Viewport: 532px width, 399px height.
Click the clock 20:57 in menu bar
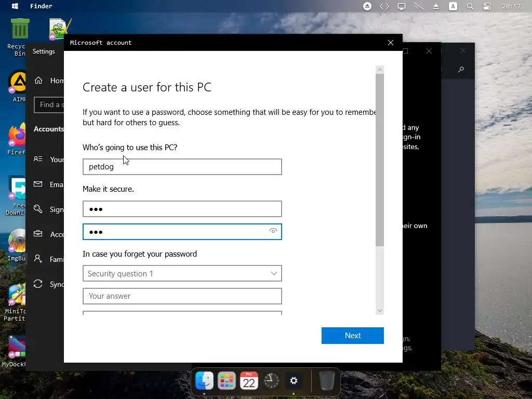tap(511, 6)
